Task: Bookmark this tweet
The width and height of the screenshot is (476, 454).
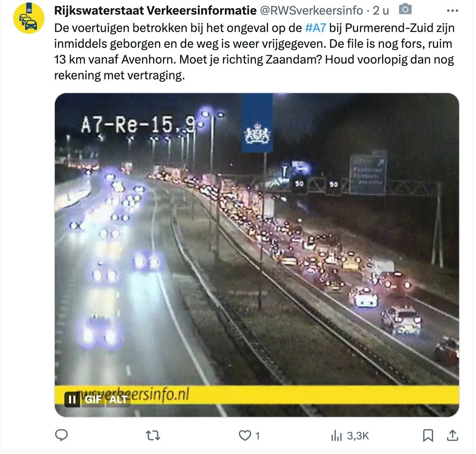Action: tap(428, 435)
